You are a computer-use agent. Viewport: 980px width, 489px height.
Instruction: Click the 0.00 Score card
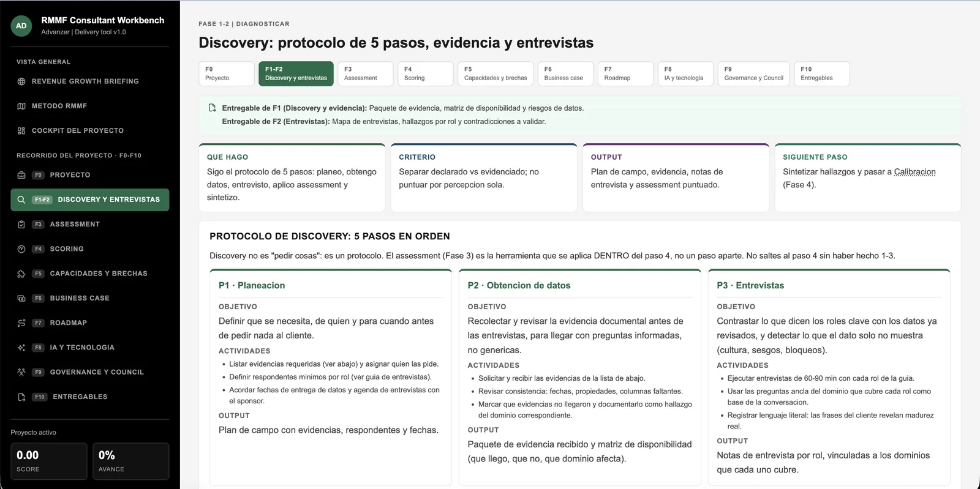49,461
